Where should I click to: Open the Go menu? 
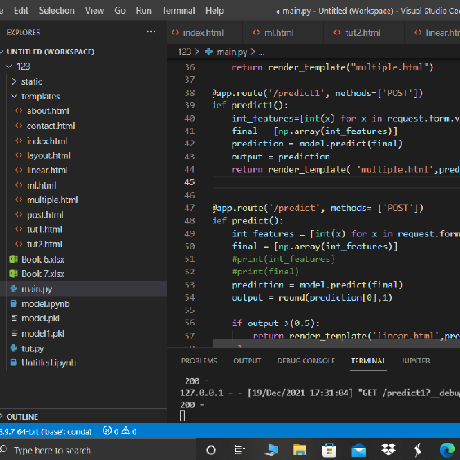pyautogui.click(x=120, y=11)
